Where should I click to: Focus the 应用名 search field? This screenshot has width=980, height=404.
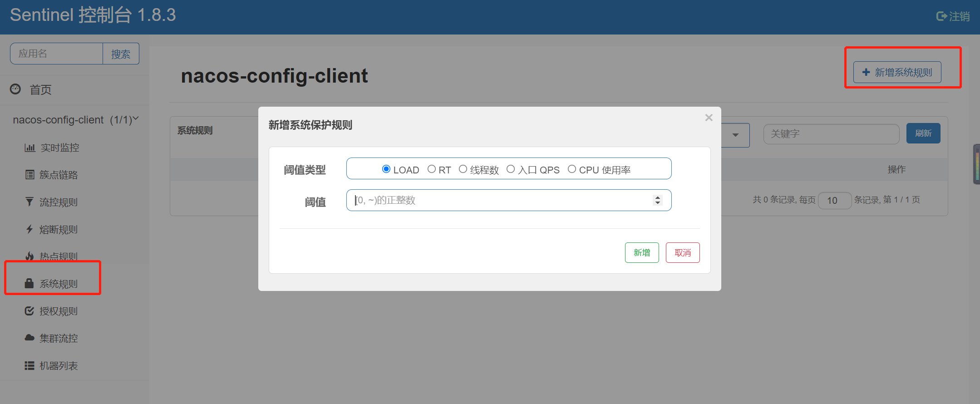pyautogui.click(x=57, y=54)
